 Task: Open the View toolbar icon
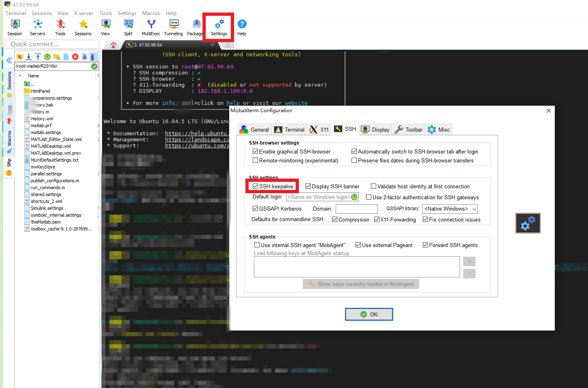(106, 28)
